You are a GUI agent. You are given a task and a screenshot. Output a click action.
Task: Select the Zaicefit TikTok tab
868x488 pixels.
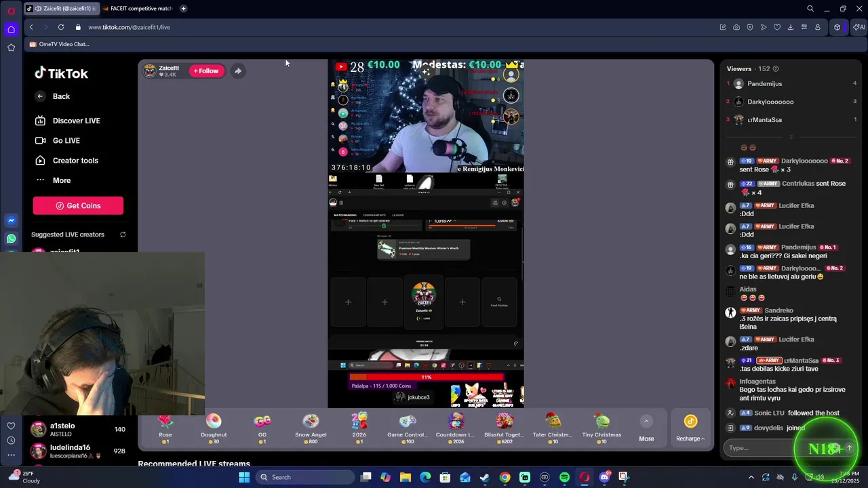click(60, 9)
